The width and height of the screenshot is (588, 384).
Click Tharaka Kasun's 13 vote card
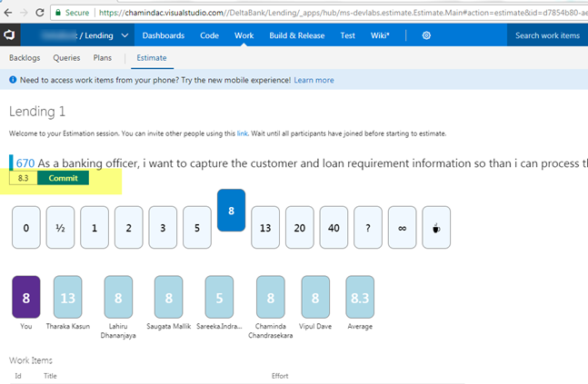(68, 297)
